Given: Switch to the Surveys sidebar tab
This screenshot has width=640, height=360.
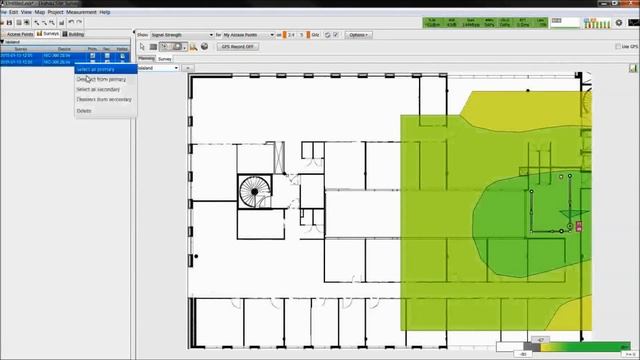Looking at the screenshot, I should pos(48,34).
